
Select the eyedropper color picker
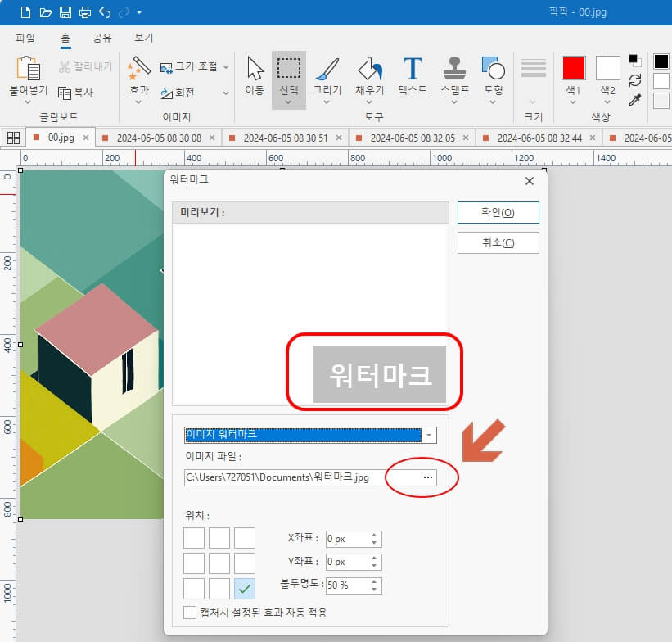634,100
